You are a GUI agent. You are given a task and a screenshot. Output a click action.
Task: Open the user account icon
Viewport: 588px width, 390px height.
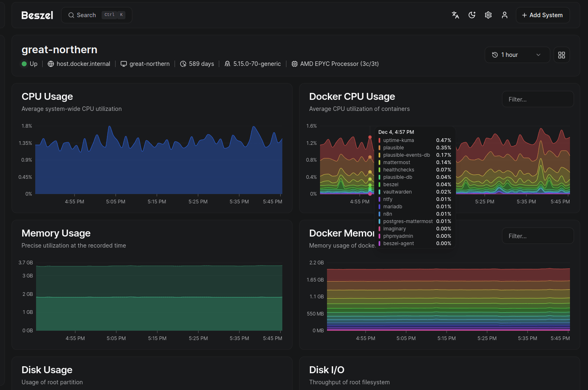pos(504,15)
